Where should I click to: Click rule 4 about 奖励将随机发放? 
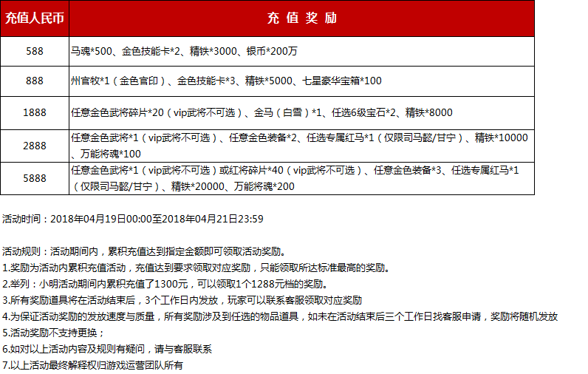click(280, 316)
